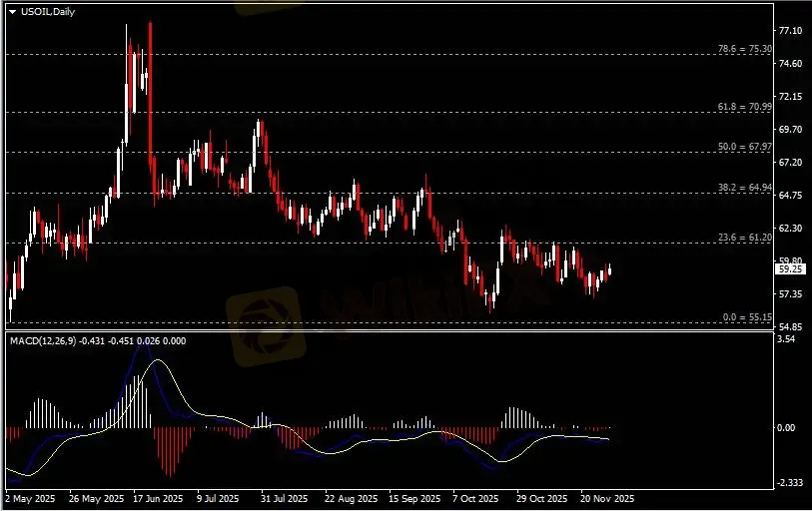Image resolution: width=812 pixels, height=511 pixels.
Task: Click the 7 Oct 2025 date label
Action: [x=474, y=499]
